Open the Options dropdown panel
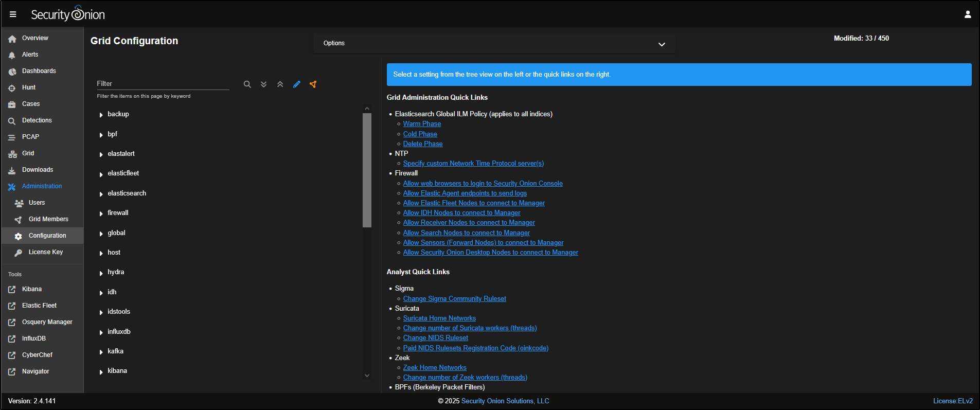Image resolution: width=980 pixels, height=410 pixels. tap(494, 44)
